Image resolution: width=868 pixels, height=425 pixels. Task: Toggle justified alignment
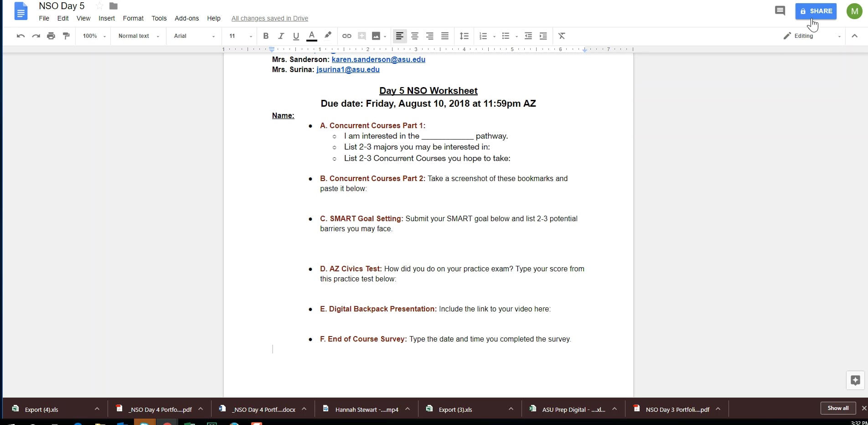click(x=444, y=36)
